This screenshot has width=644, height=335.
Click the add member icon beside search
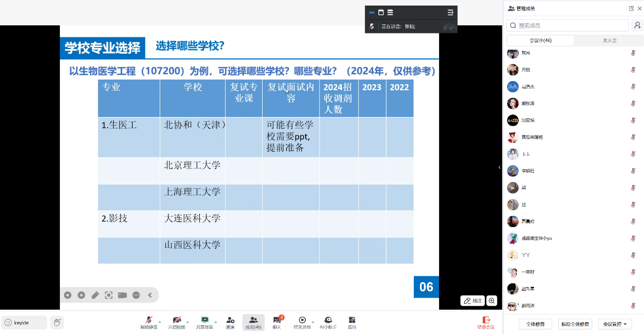637,25
